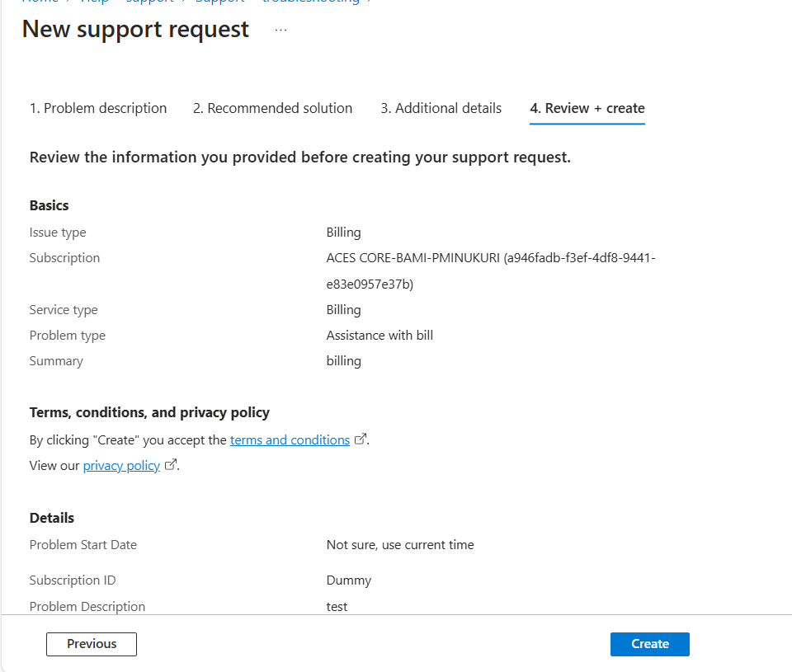This screenshot has width=792, height=672.
Task: Click external link icon after privacy policy
Action: (x=171, y=464)
